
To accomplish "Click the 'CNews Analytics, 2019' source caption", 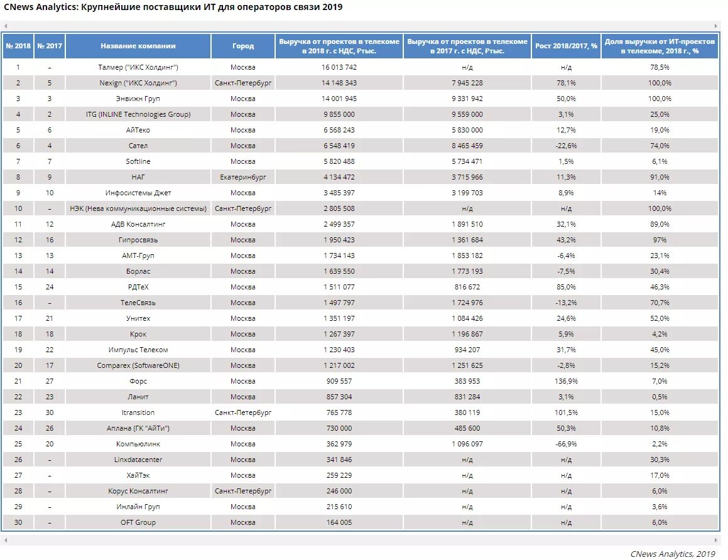I will point(672,554).
